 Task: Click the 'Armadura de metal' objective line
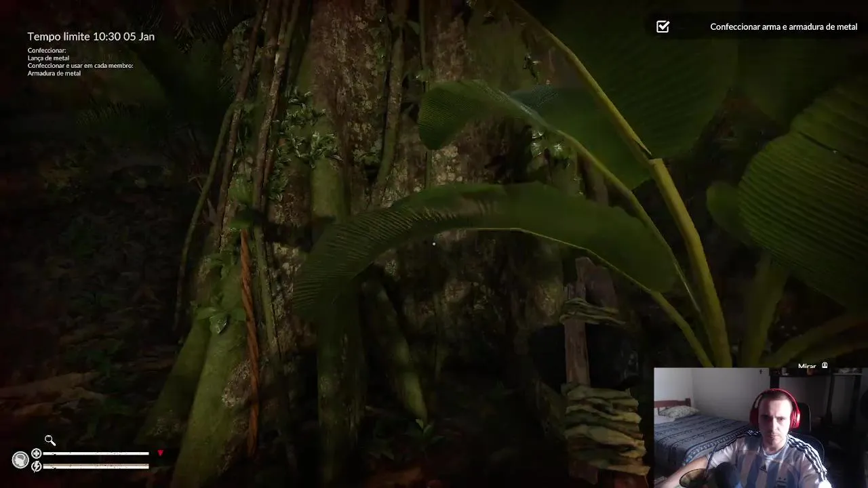click(x=54, y=73)
